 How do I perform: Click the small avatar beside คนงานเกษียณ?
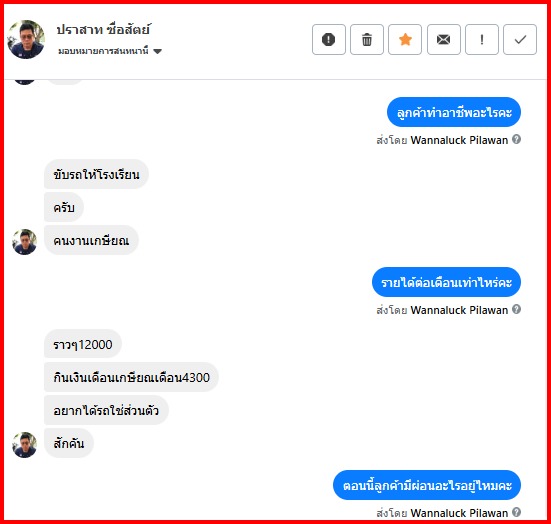(x=24, y=242)
